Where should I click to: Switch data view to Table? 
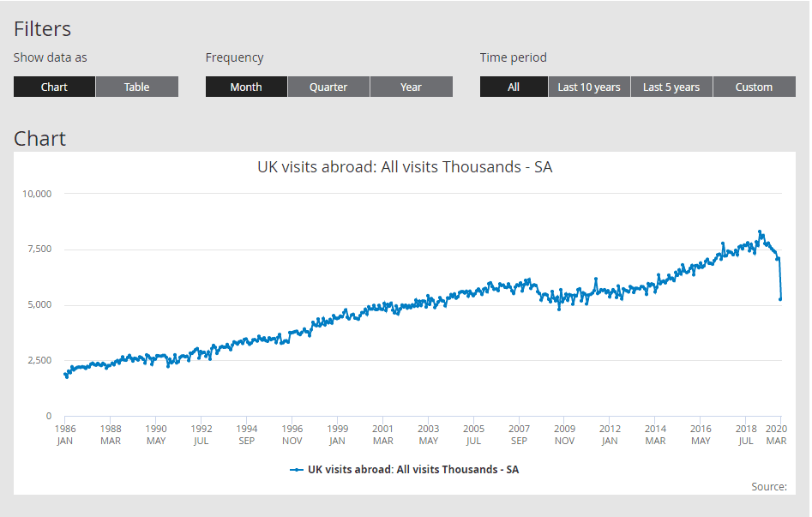(136, 87)
